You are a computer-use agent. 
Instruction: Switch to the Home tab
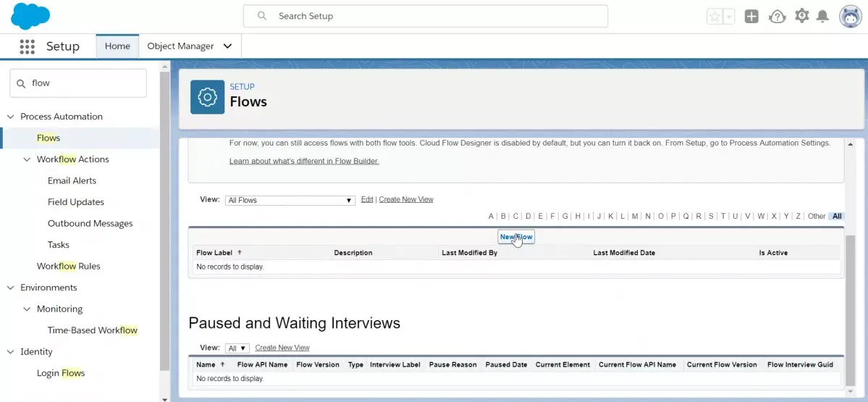pyautogui.click(x=117, y=46)
